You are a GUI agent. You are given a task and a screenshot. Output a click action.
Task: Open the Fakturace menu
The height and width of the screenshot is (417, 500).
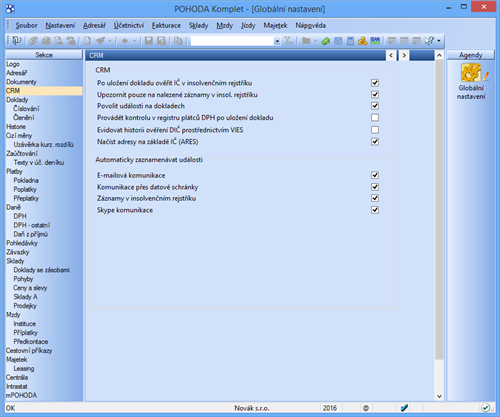[166, 25]
